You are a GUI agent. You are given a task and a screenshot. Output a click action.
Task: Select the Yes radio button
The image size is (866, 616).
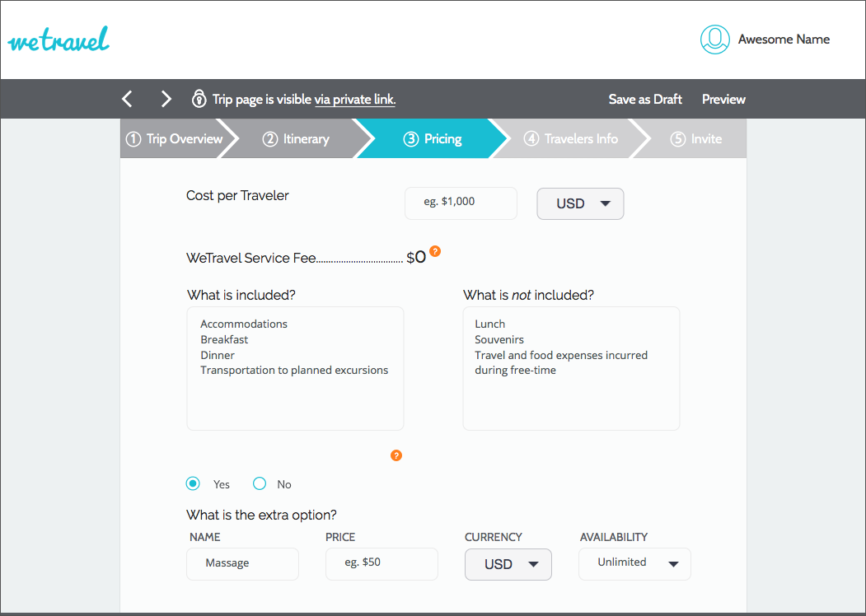coord(193,483)
